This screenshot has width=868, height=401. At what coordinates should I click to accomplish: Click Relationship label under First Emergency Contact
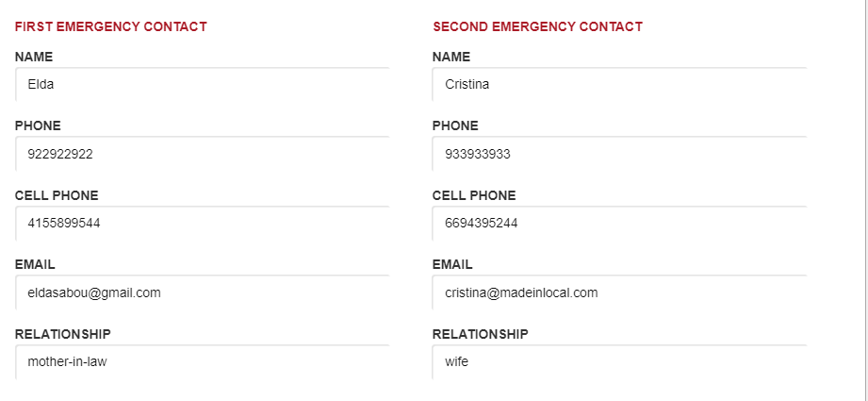click(x=62, y=334)
